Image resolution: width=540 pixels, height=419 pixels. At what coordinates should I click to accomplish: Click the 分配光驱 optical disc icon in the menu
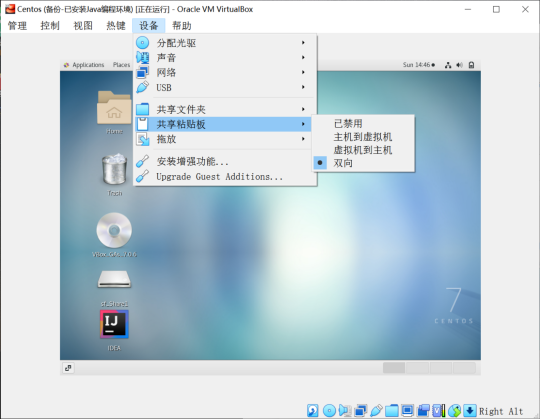coord(143,43)
